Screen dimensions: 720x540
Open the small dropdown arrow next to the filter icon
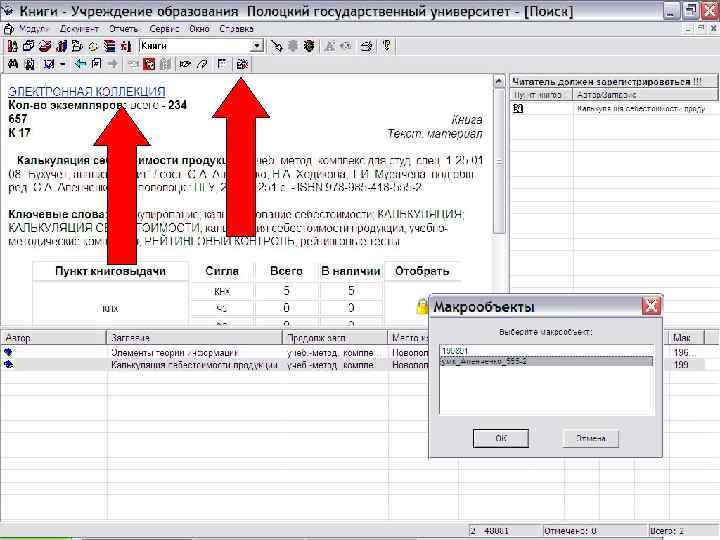(x=62, y=65)
